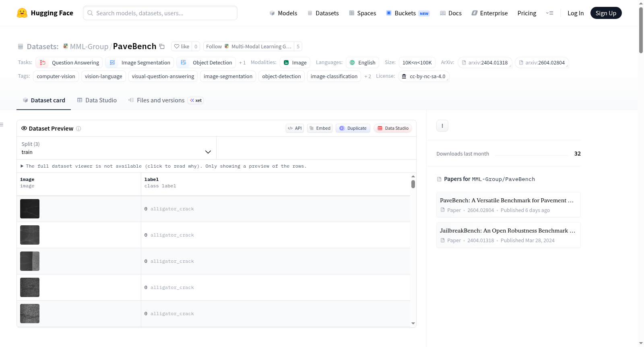Open arxiv:2604.02804 paper tag
The height and width of the screenshot is (347, 644).
click(542, 62)
